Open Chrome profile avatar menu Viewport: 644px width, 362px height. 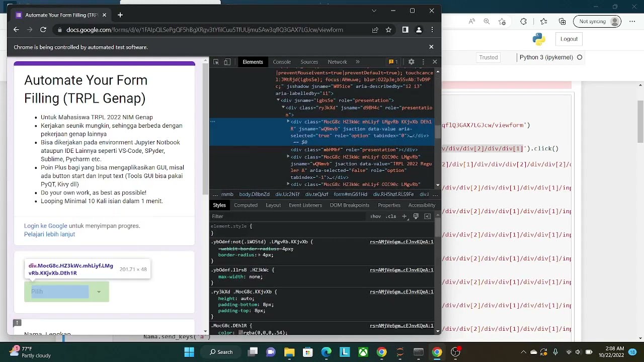[x=419, y=30]
